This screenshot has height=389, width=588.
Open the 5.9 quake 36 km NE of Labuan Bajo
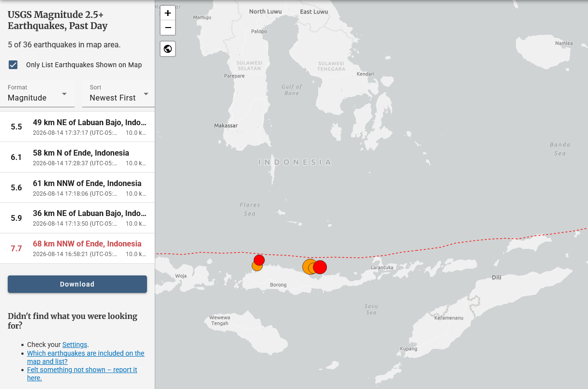click(x=77, y=218)
